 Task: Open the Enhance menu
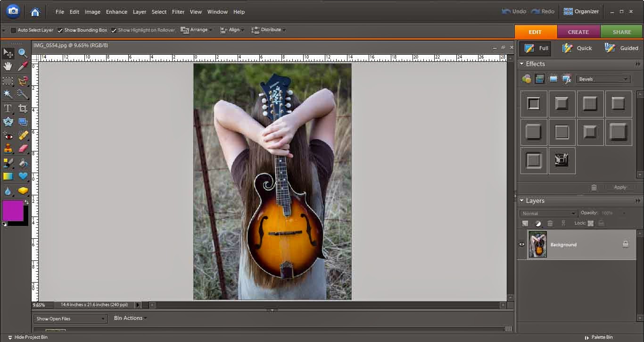[x=116, y=12]
